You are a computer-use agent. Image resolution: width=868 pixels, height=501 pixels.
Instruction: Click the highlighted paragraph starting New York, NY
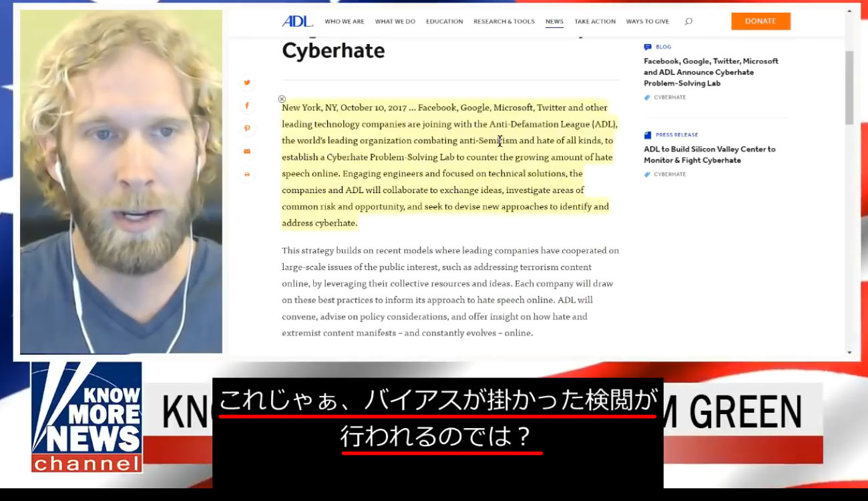click(449, 165)
